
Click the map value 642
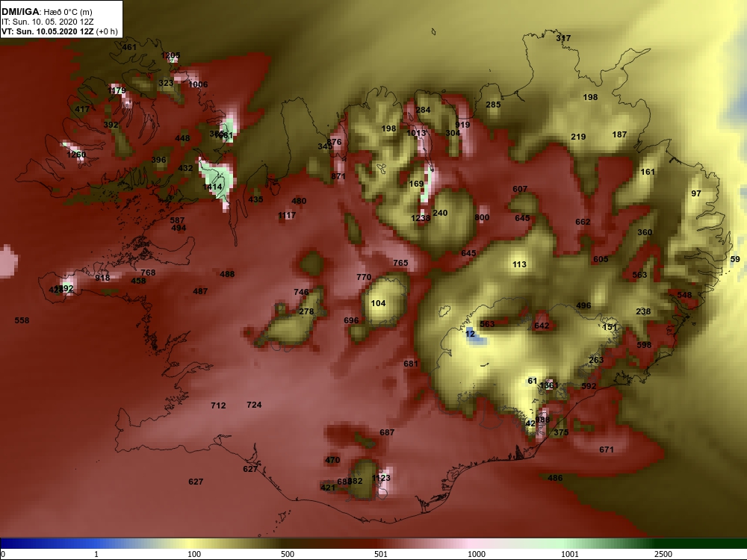pyautogui.click(x=542, y=326)
